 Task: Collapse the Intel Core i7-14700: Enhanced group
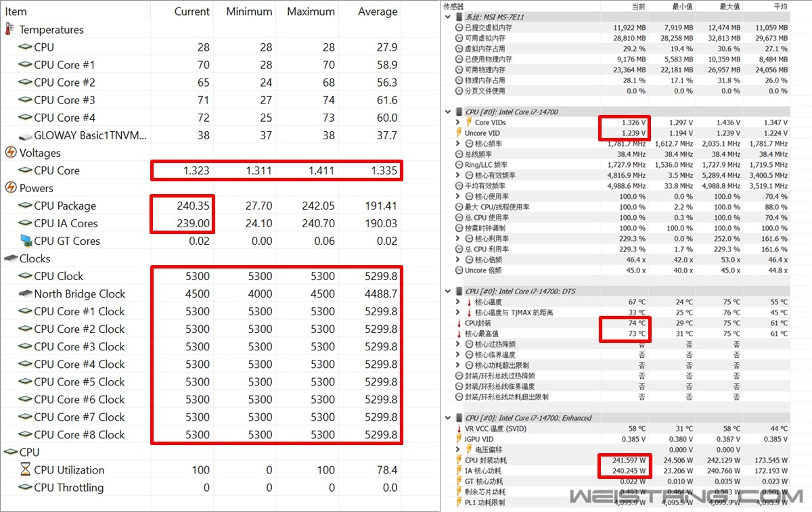pos(448,418)
